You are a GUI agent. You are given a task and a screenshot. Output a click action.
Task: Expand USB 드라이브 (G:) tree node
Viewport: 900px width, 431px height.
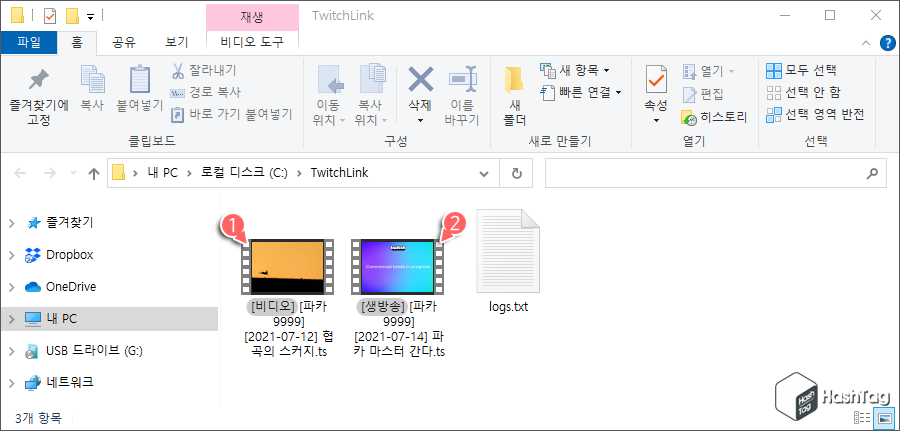click(12, 351)
